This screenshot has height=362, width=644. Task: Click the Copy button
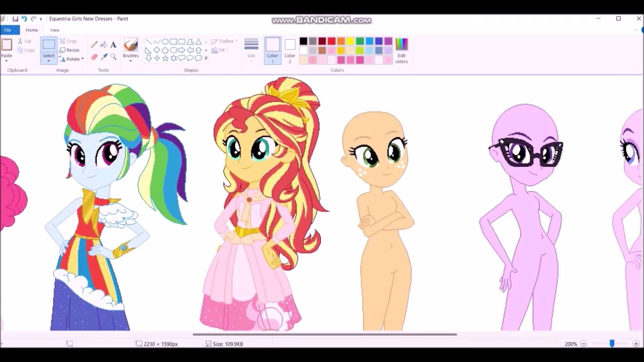click(26, 50)
